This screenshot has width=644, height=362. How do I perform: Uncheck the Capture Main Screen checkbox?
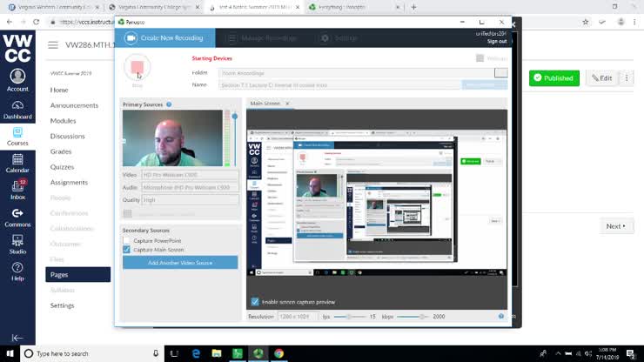coord(127,250)
